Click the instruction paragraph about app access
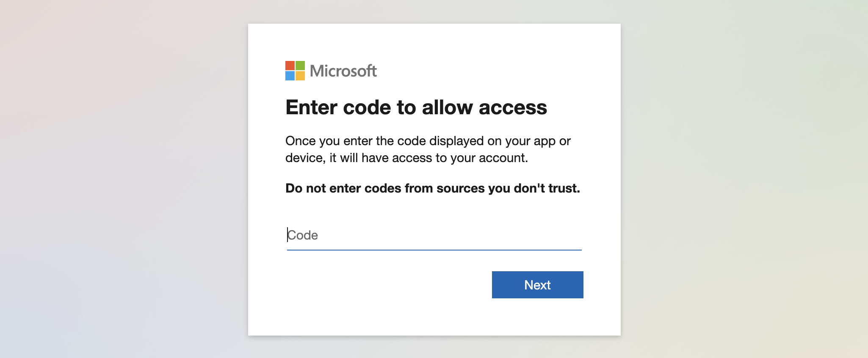This screenshot has width=868, height=358. pyautogui.click(x=428, y=149)
